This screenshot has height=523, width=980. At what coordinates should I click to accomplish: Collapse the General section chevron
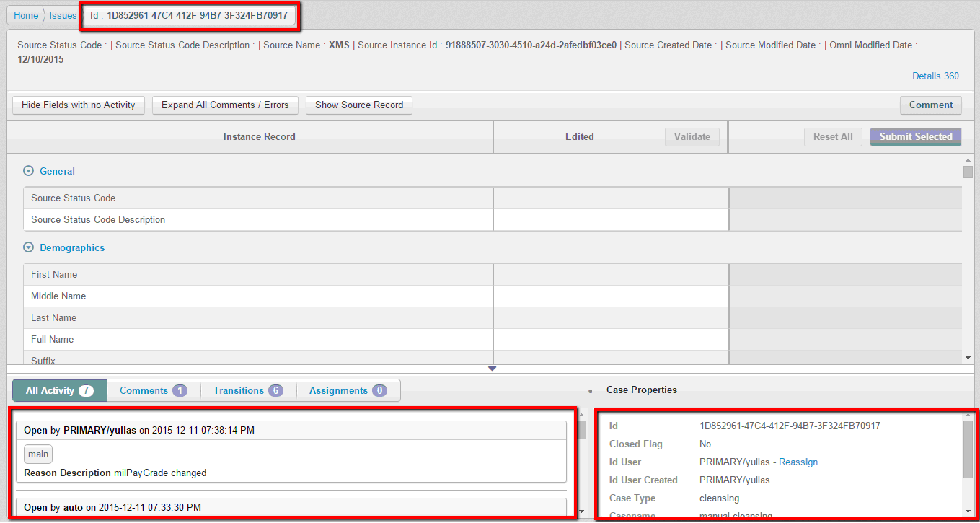tap(29, 172)
